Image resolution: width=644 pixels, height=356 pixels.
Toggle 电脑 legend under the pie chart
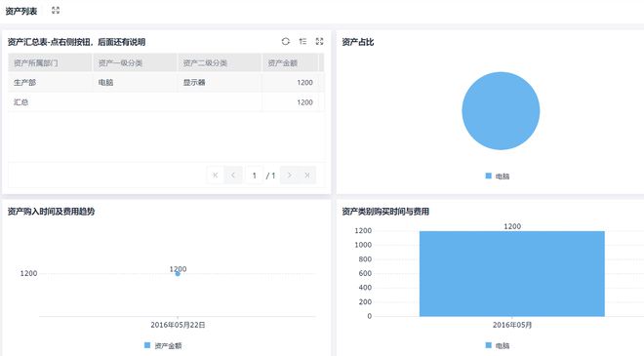pos(498,177)
